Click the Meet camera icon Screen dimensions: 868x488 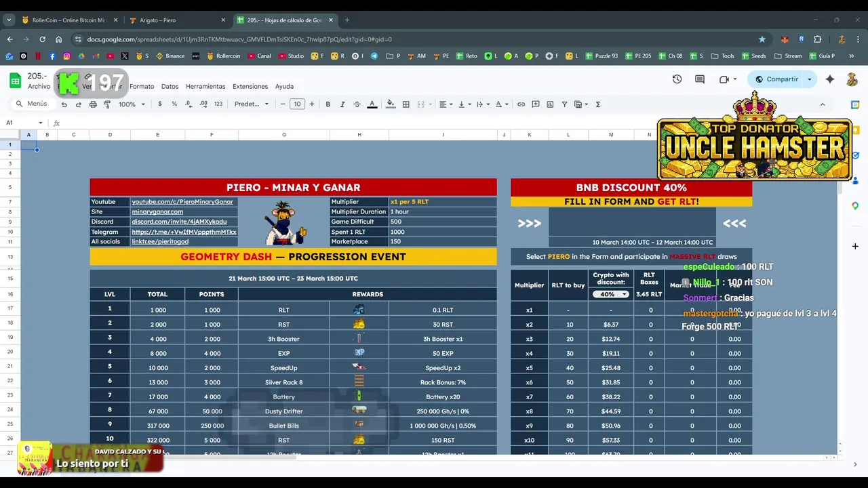click(724, 79)
